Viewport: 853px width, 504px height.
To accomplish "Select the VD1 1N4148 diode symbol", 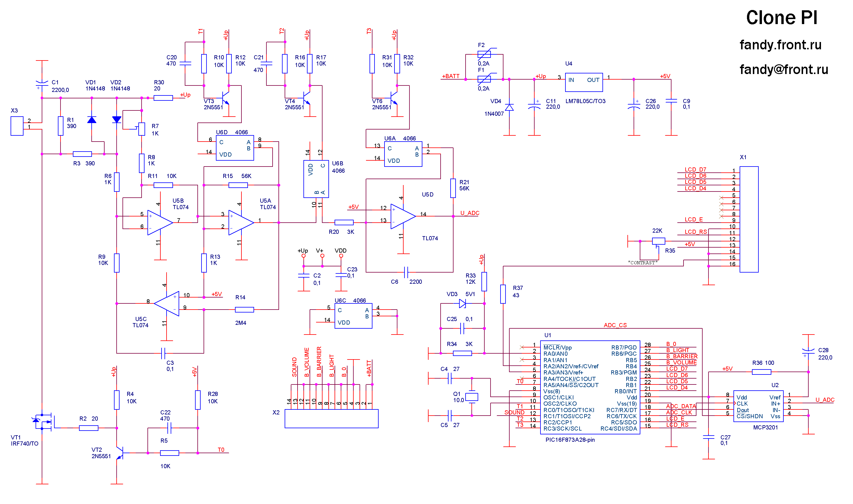I will (92, 120).
